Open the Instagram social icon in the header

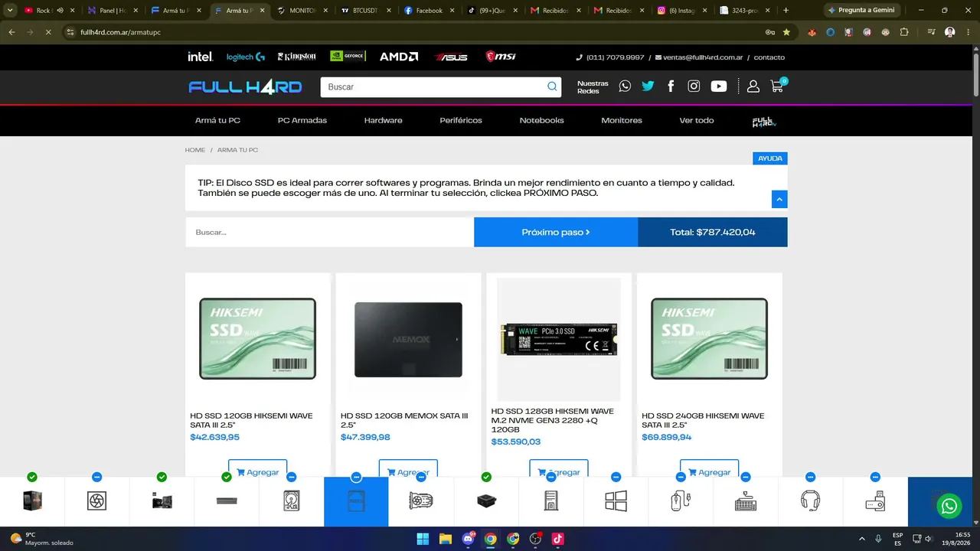tap(694, 86)
